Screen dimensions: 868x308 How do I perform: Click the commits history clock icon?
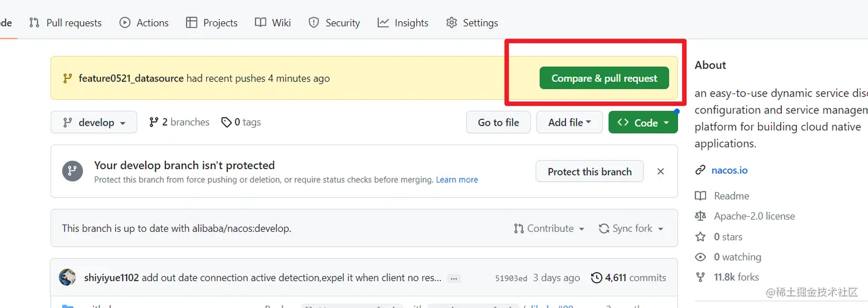(x=596, y=278)
